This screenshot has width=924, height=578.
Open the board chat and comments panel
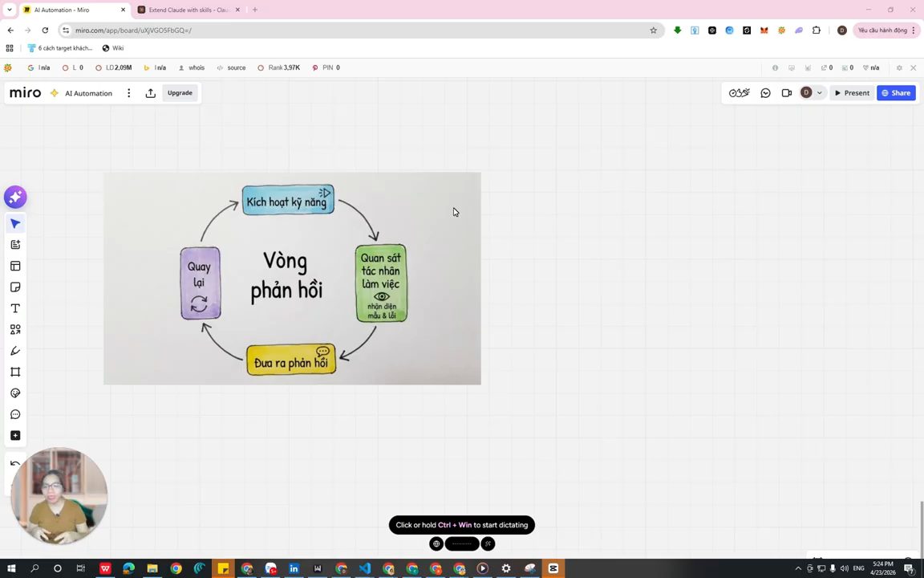tap(765, 92)
